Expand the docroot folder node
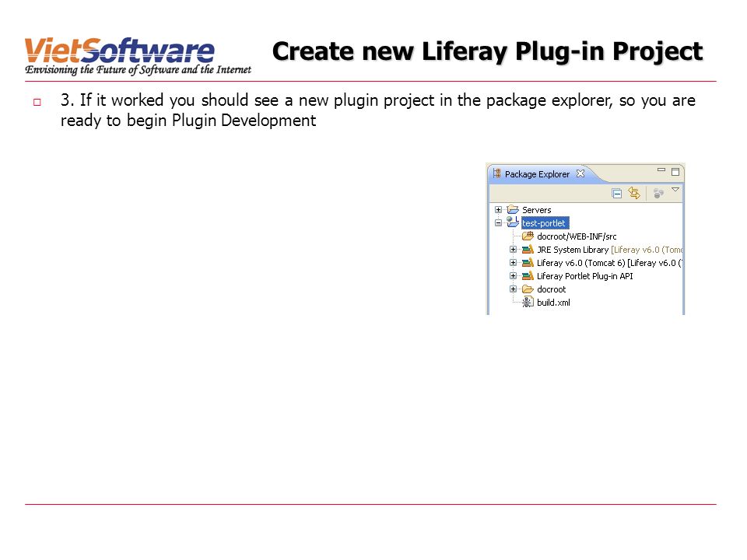This screenshot has height=560, width=747. [x=513, y=289]
